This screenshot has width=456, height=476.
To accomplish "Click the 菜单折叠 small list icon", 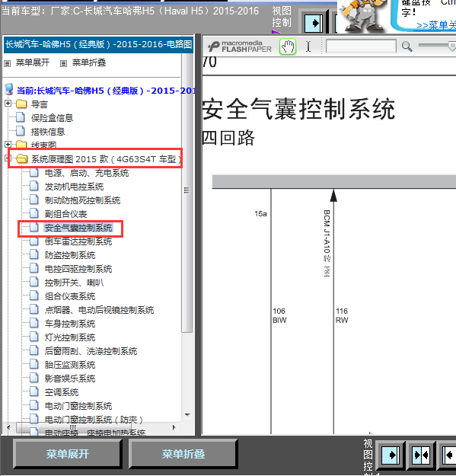I will point(63,63).
